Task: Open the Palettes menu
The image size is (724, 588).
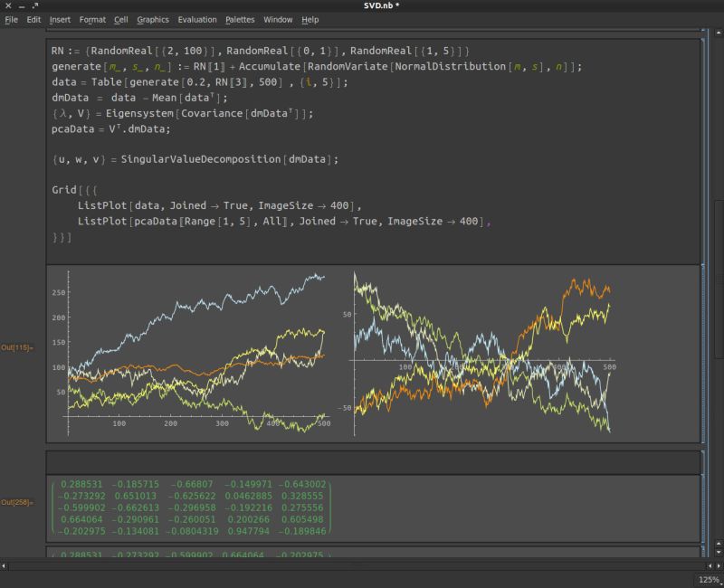Action: pos(241,19)
